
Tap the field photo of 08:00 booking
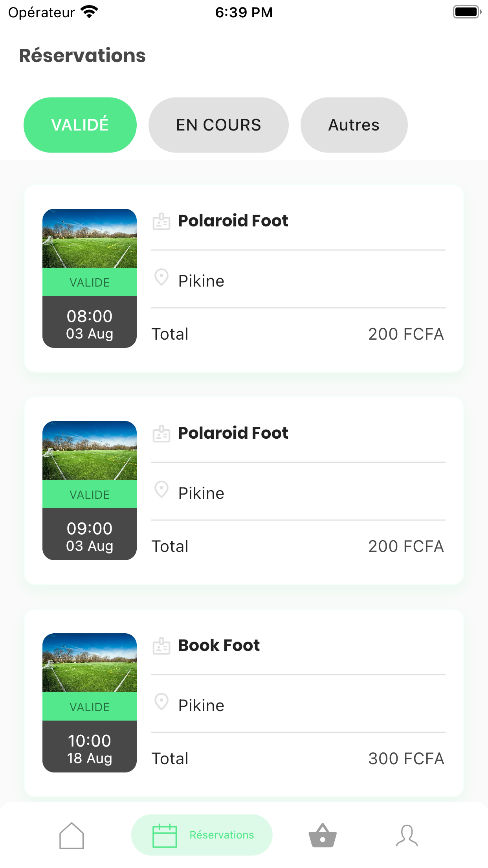pyautogui.click(x=90, y=238)
